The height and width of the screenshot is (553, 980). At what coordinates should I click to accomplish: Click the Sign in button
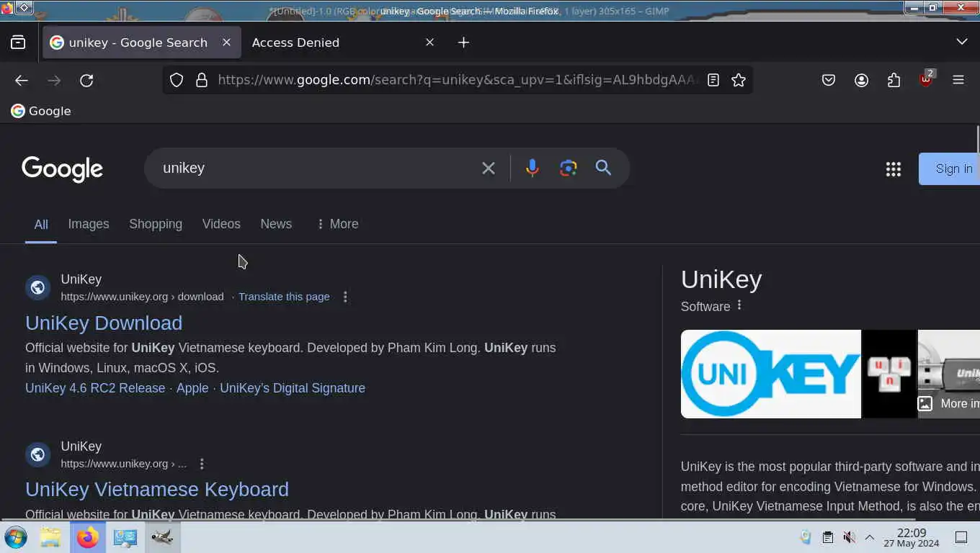tap(950, 168)
